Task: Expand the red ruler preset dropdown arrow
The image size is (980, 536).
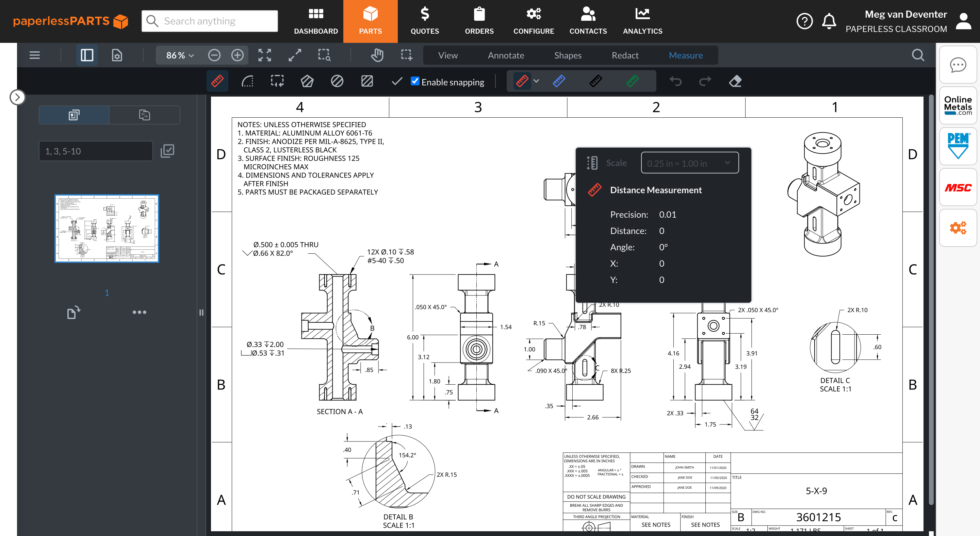Action: coord(536,81)
